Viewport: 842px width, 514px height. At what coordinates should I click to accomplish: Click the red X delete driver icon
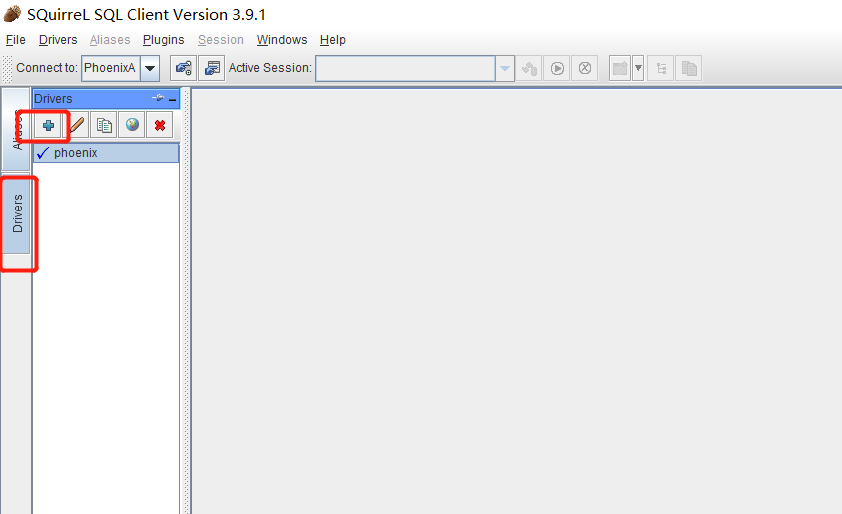point(159,125)
